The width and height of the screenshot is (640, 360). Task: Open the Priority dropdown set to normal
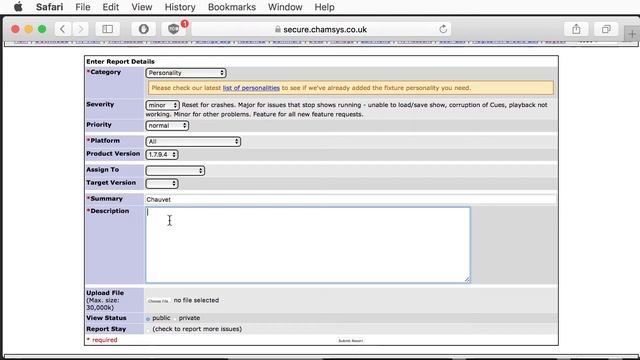[167, 126]
